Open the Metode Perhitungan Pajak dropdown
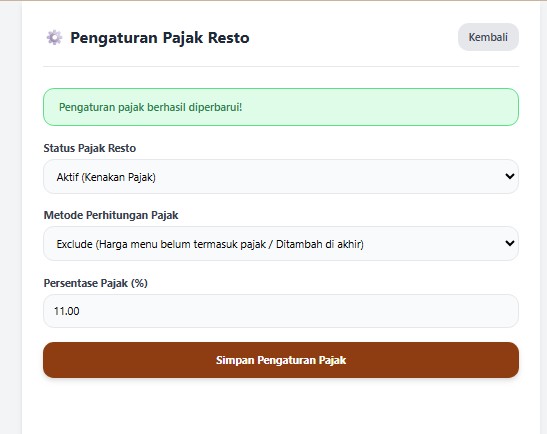Screen dimensions: 547x434 coord(281,244)
